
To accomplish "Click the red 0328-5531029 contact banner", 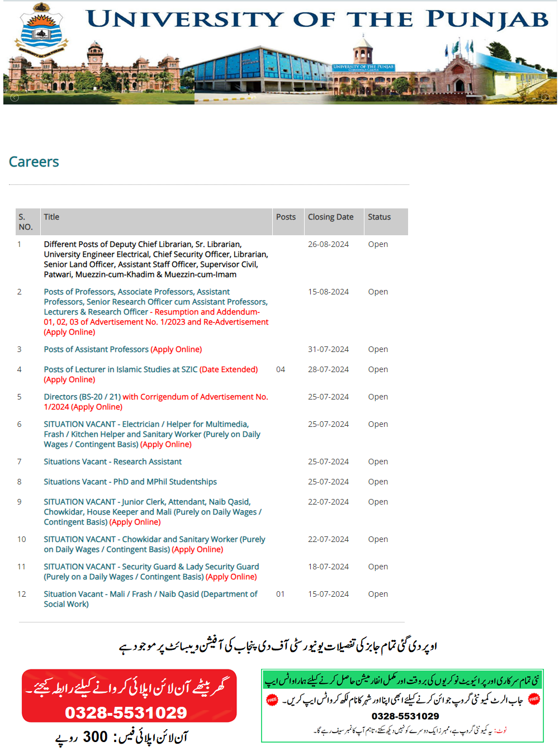I will [129, 696].
